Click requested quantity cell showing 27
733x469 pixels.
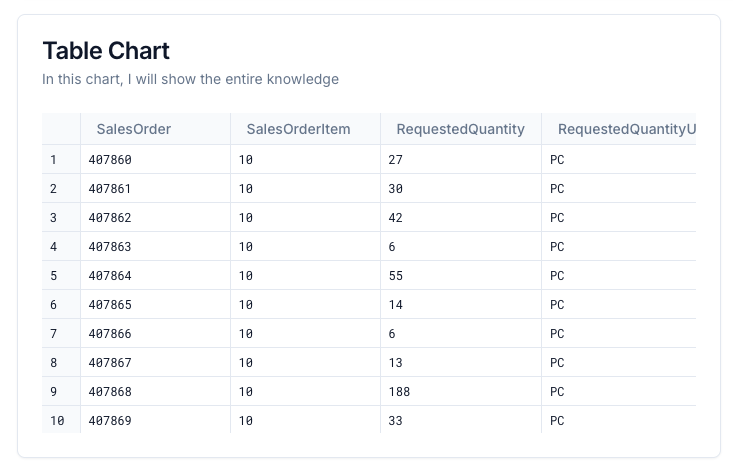pyautogui.click(x=461, y=159)
